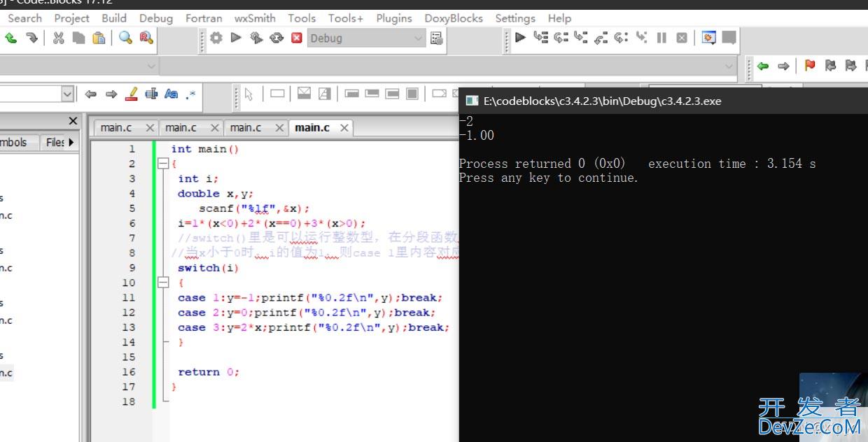Click the Step out debugger icon
The image size is (868, 442).
click(601, 38)
